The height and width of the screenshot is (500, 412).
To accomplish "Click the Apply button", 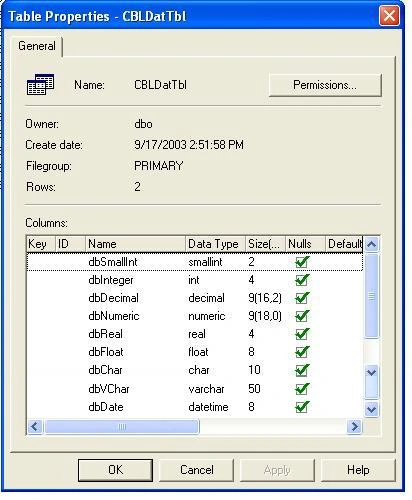I will click(277, 470).
